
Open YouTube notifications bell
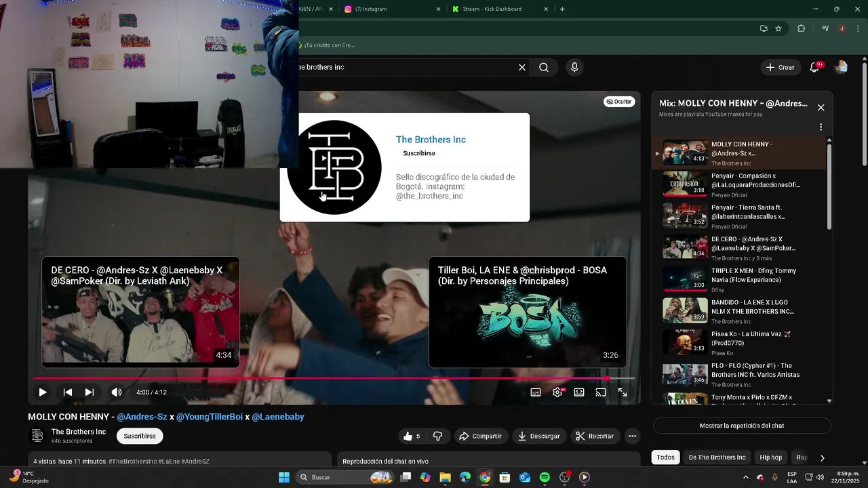click(815, 67)
